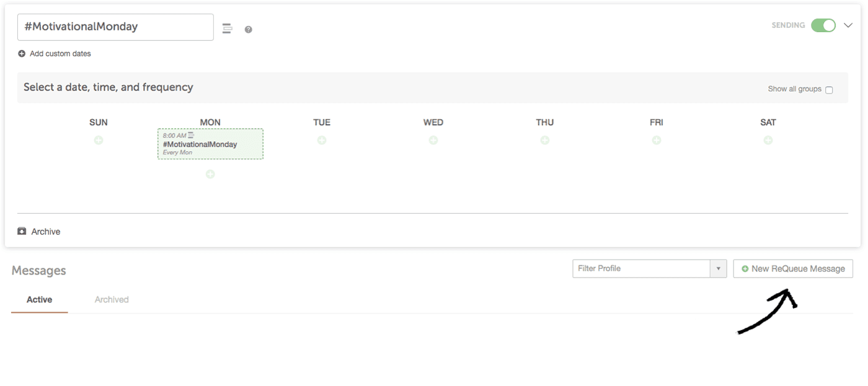
Task: Select the Active messages tab
Action: [x=39, y=299]
